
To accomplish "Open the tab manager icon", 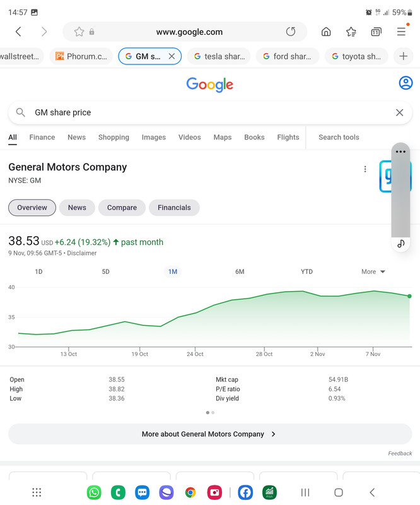I will pyautogui.click(x=376, y=32).
